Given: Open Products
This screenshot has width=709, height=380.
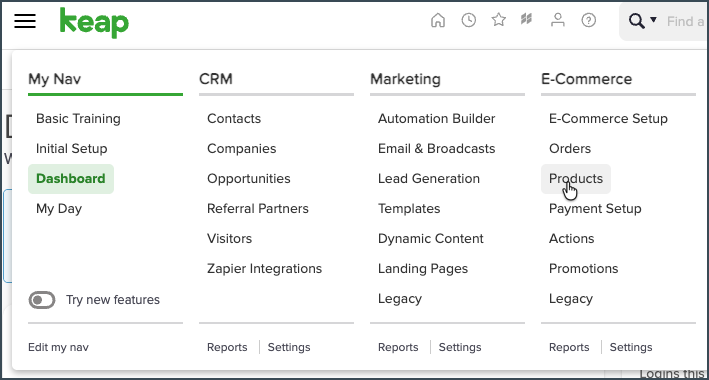Looking at the screenshot, I should [576, 179].
